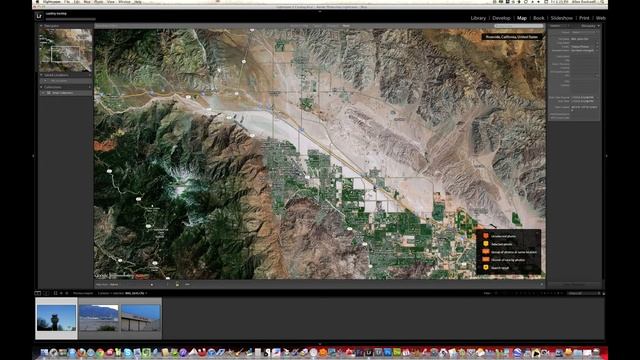The height and width of the screenshot is (360, 640).
Task: Open the filmstrip filter preset dropdown
Action: pyautogui.click(x=584, y=293)
